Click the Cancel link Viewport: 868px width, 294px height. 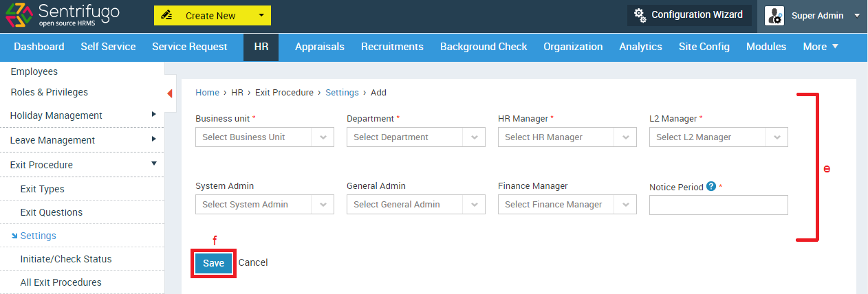[253, 262]
